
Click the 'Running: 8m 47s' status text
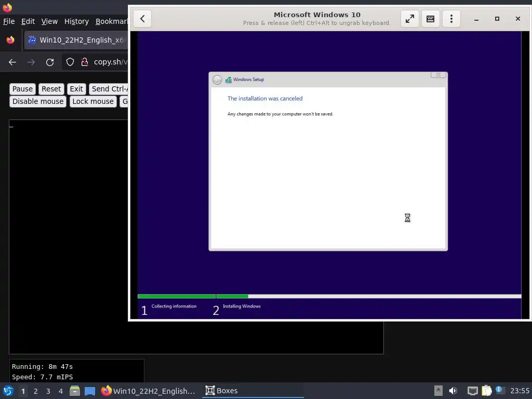point(42,366)
